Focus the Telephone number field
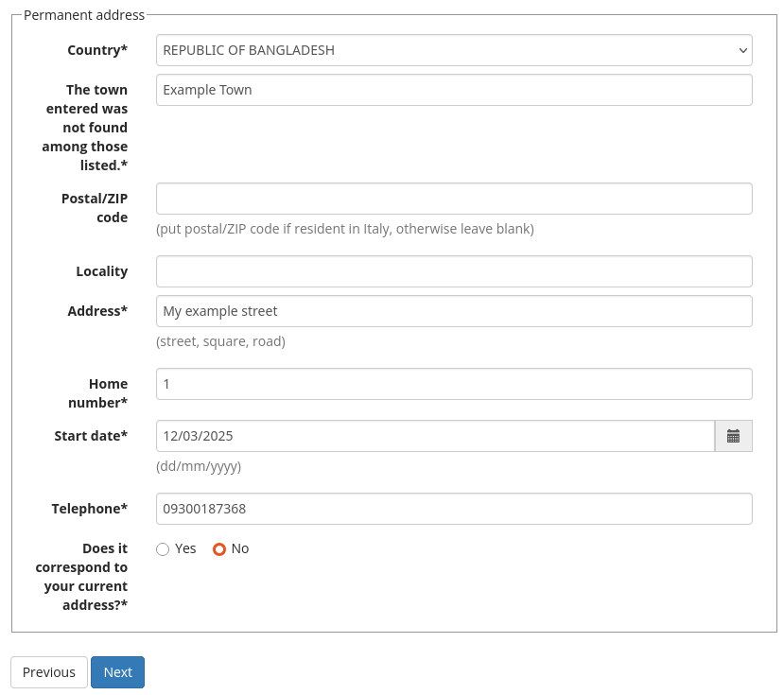784x695 pixels. (454, 509)
